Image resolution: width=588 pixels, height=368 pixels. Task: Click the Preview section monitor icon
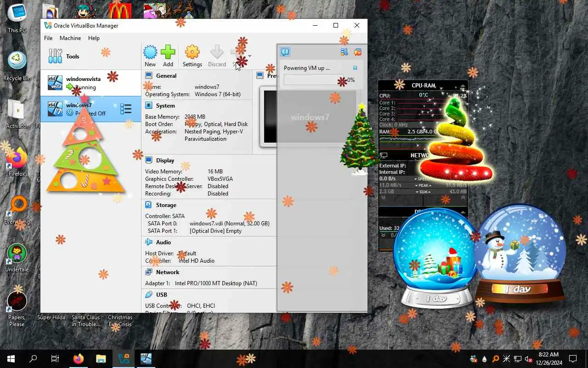260,75
